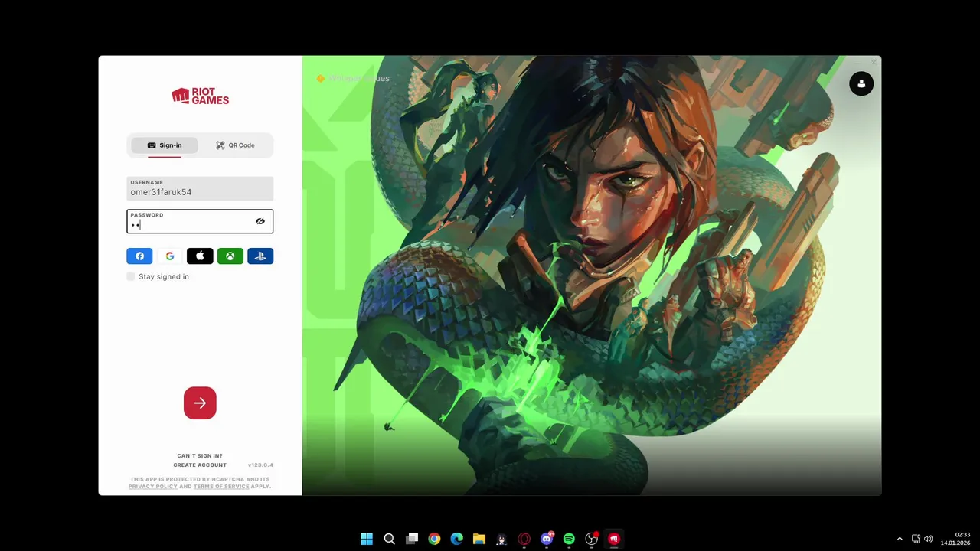Open the Windows Start menu

click(367, 539)
